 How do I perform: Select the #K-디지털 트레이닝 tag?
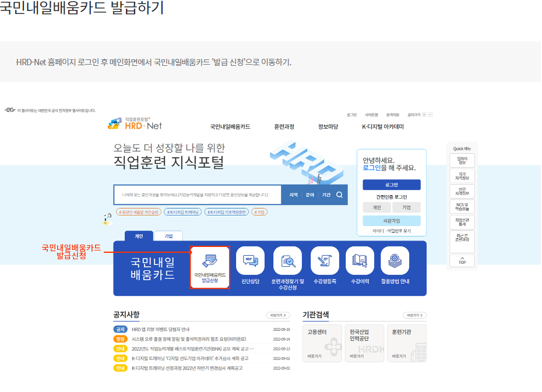click(x=183, y=212)
